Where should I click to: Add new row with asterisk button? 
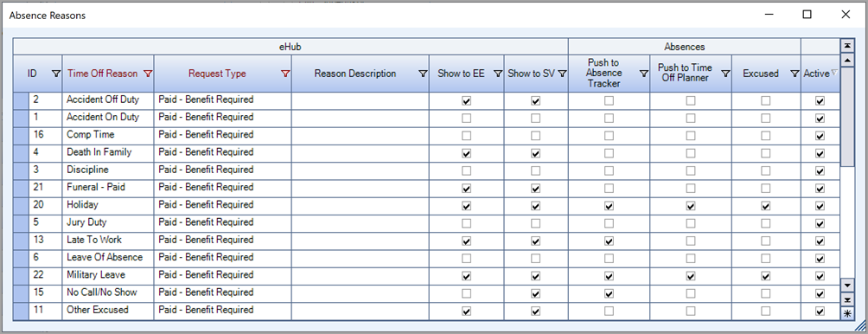[847, 313]
